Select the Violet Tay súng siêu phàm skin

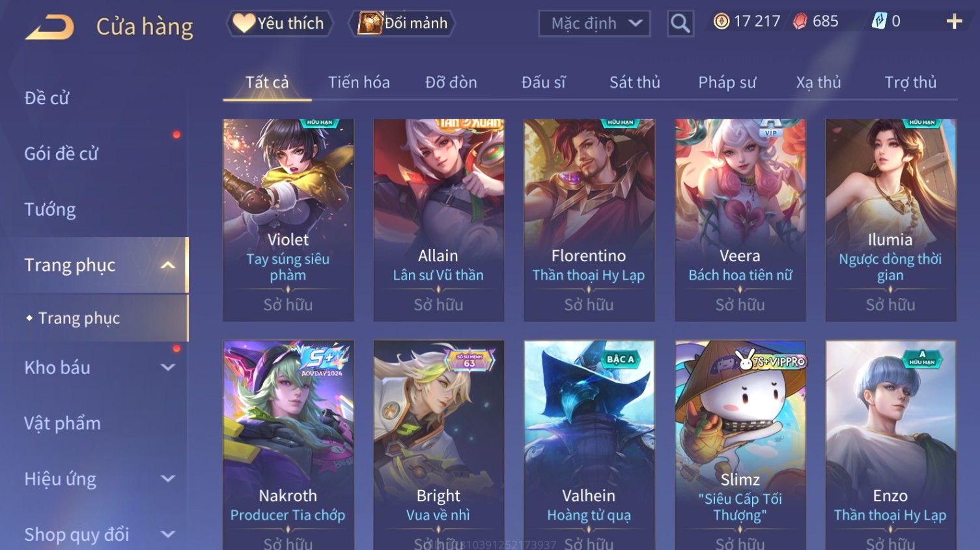(288, 220)
